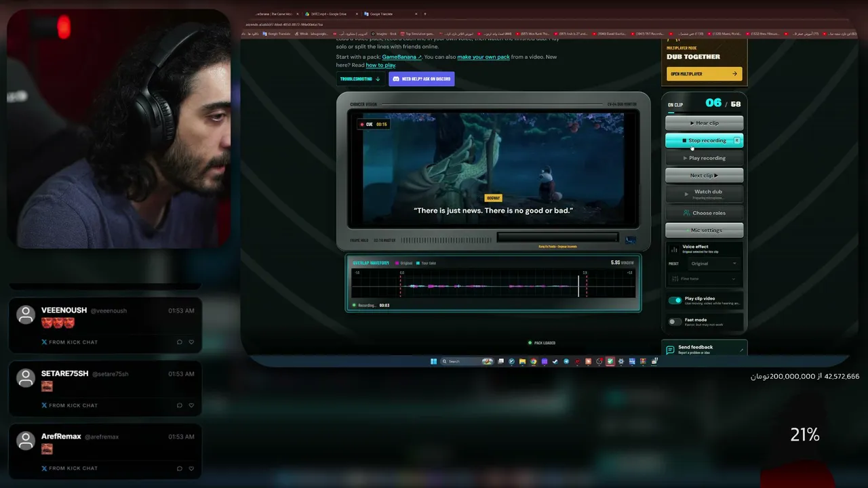Open the gear Settings icon in the taskbar
This screenshot has width=868, height=488.
coord(621,361)
